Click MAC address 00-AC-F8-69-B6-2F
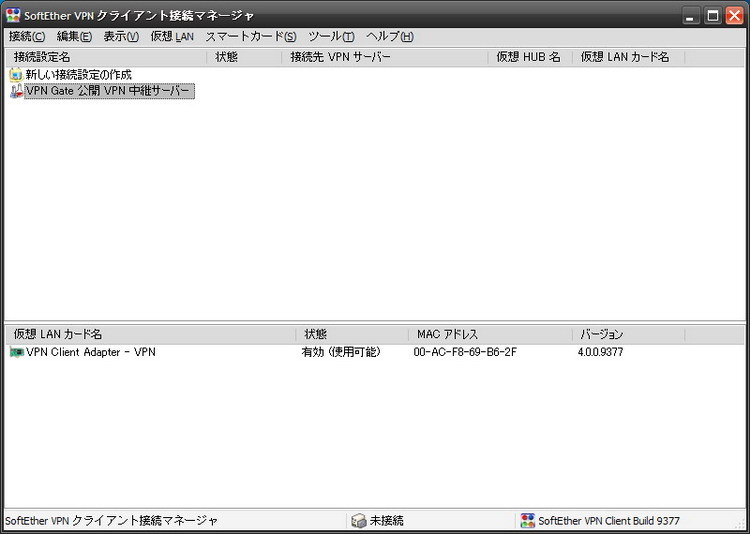 465,353
